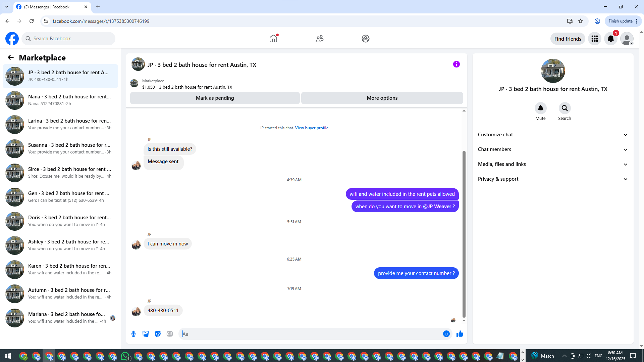Open the Nana conversation
Viewport: 644px width, 362px height.
[60, 100]
